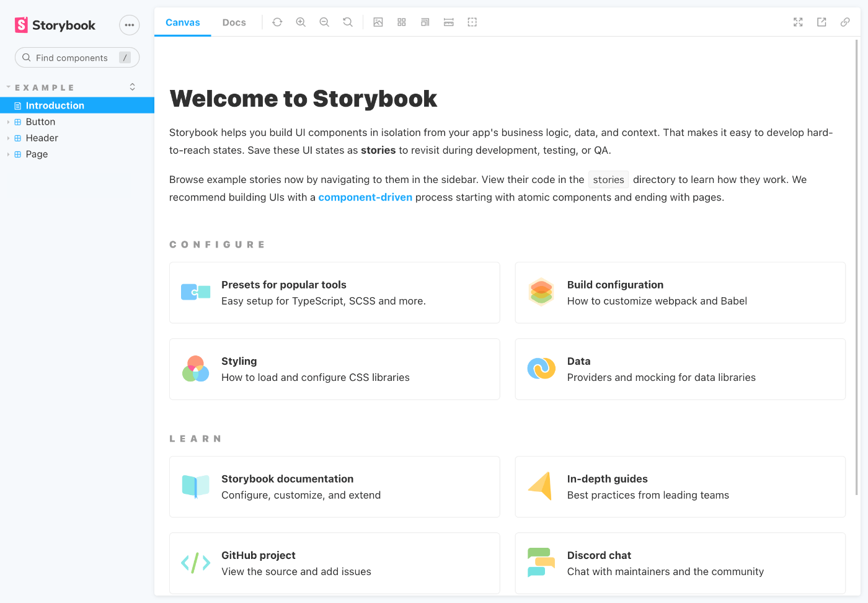Open the Build configuration card

(680, 292)
